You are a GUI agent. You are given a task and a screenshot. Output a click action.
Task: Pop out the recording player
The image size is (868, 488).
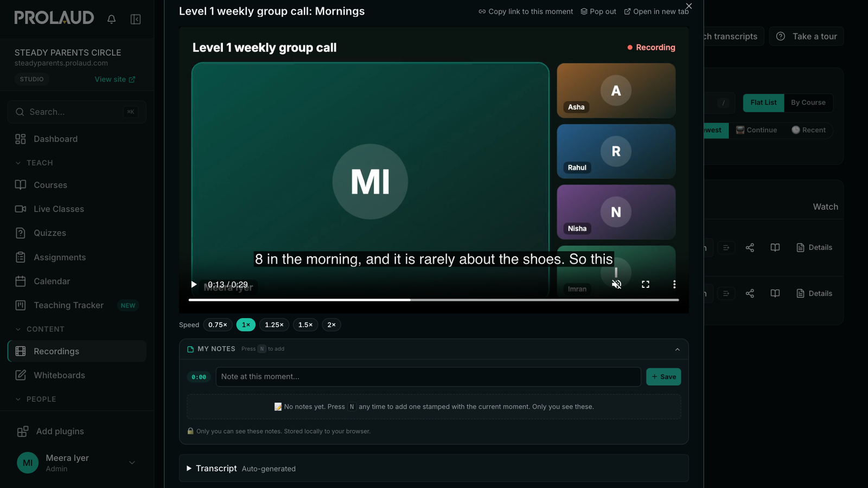point(598,11)
